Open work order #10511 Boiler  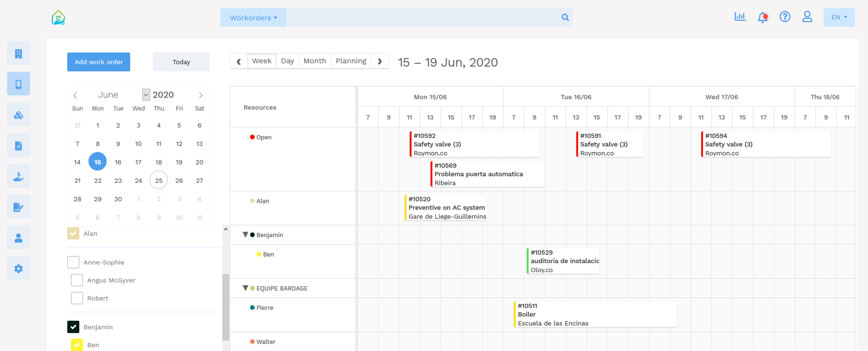[596, 314]
